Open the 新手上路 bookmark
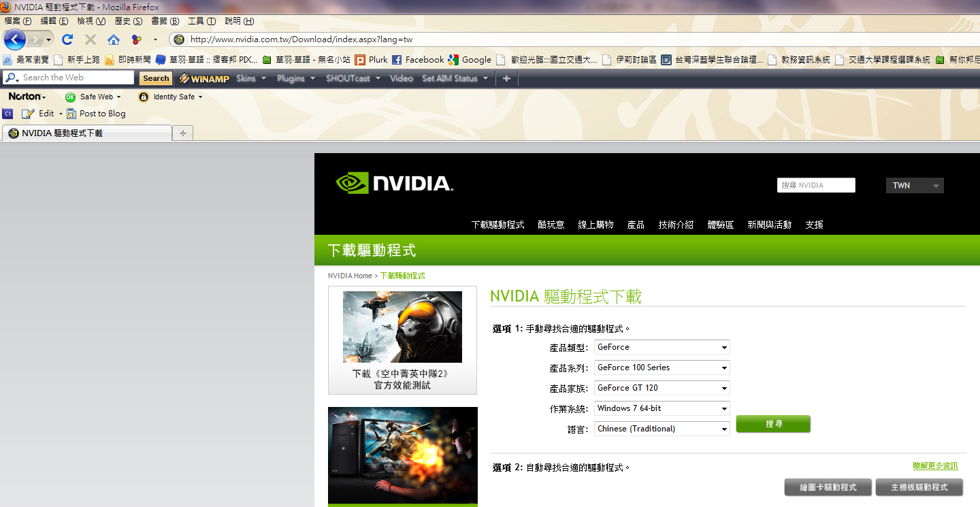Image resolution: width=980 pixels, height=507 pixels. (x=77, y=60)
